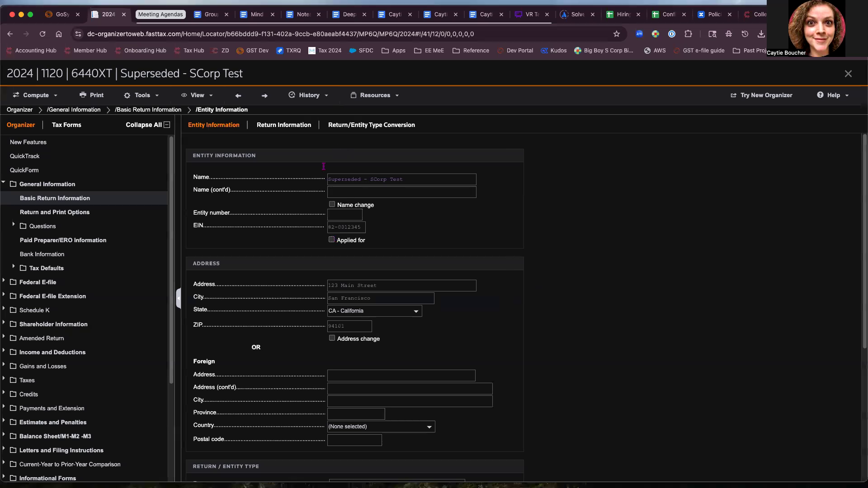The width and height of the screenshot is (868, 488).
Task: Open browser extensions puzzle icon
Action: tap(688, 34)
